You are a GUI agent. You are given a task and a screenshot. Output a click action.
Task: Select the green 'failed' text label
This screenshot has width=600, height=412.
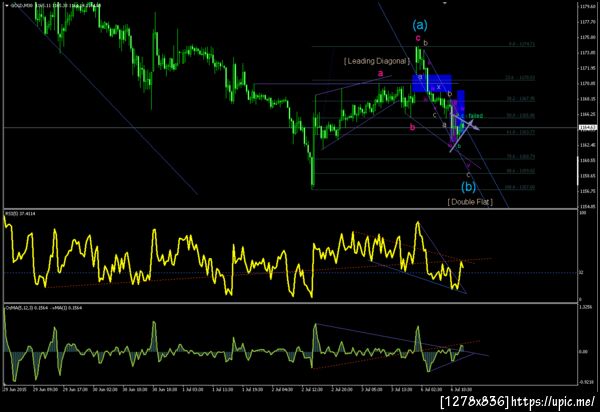point(476,116)
